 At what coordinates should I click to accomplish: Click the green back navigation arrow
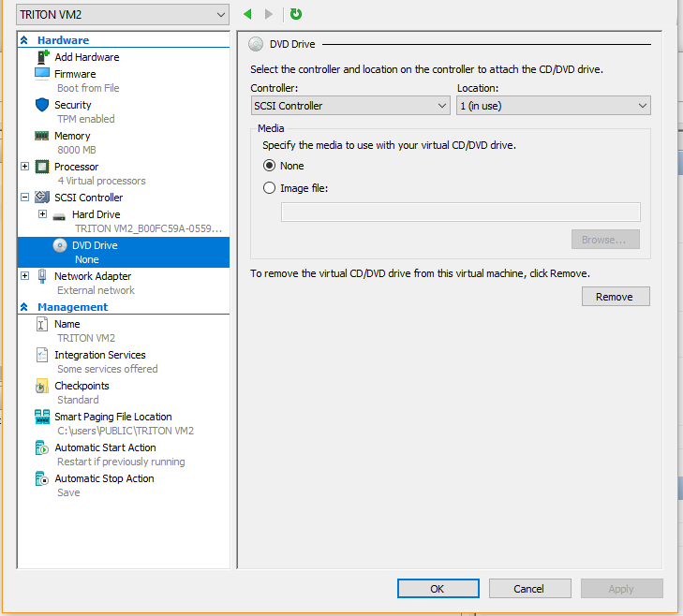pyautogui.click(x=247, y=14)
